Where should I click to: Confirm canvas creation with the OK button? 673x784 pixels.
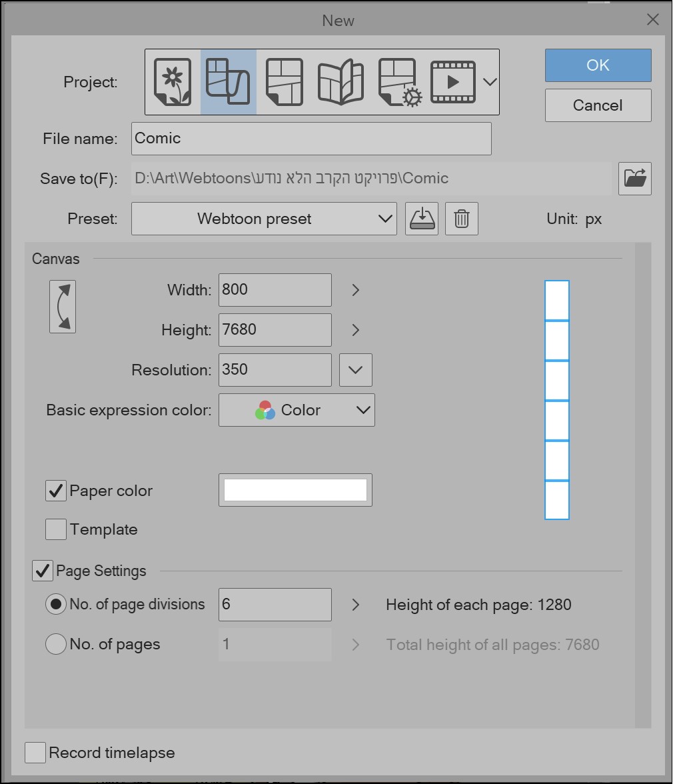tap(597, 65)
